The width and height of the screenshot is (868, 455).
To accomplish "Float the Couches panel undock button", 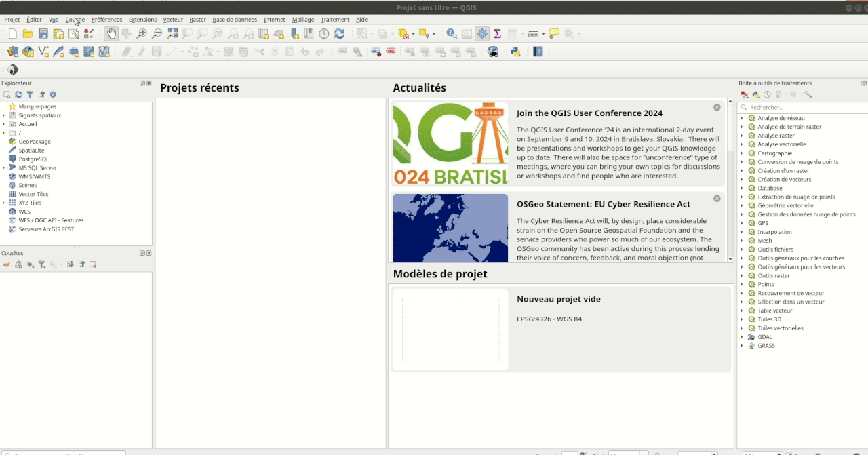I will tap(142, 253).
